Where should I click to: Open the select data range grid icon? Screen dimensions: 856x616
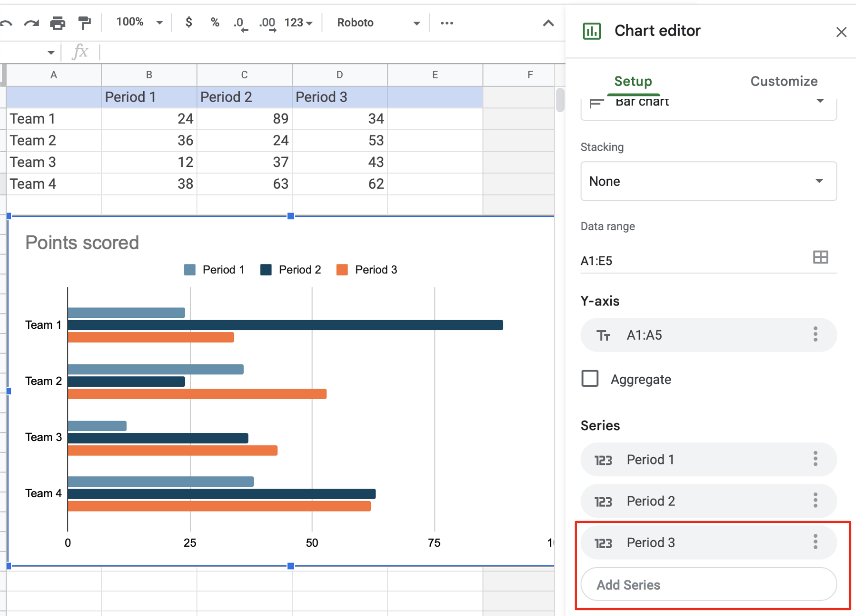820,257
